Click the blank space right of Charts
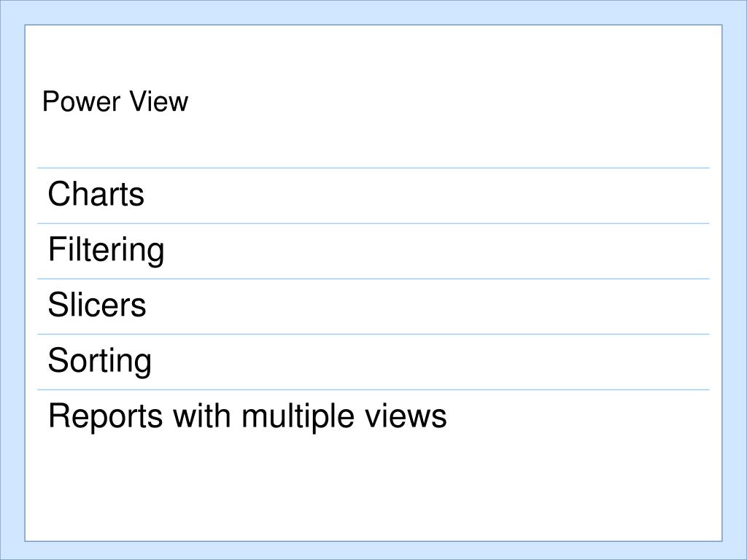 coord(426,195)
